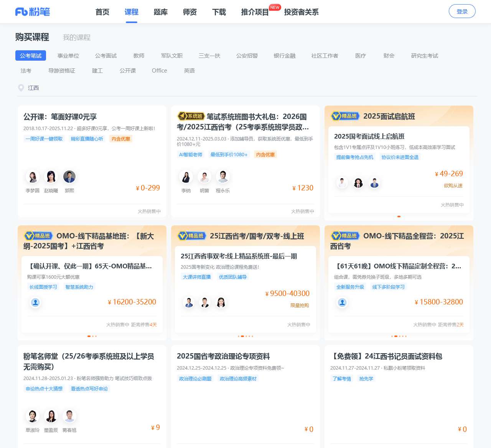491x448 pixels.
Task: Switch to the 我的课程 tab
Action: click(77, 37)
